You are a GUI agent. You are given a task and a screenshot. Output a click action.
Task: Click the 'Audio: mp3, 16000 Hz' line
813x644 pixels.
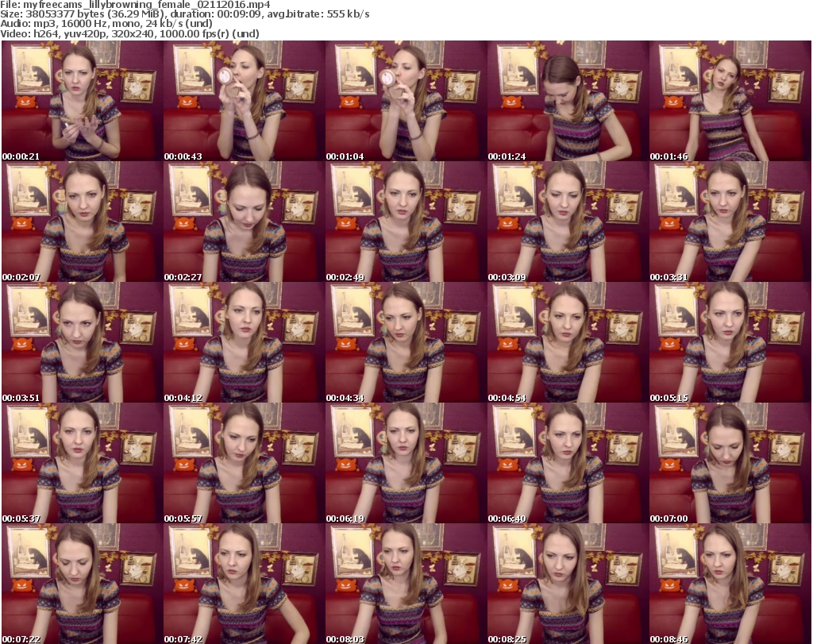point(106,24)
